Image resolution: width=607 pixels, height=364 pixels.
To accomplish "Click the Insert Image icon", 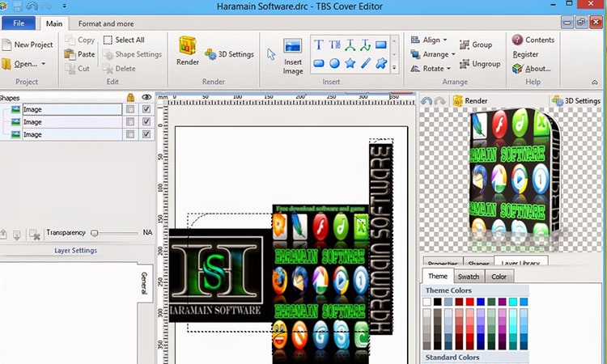I will (x=293, y=48).
